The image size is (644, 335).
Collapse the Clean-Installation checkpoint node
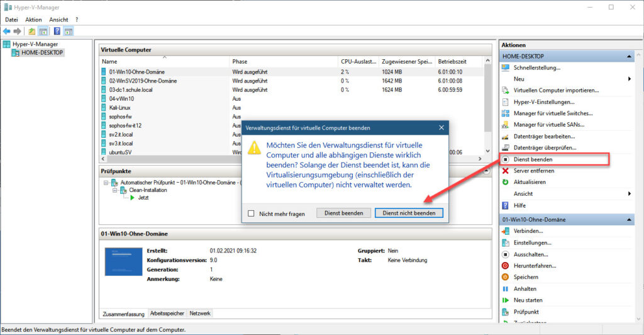116,190
